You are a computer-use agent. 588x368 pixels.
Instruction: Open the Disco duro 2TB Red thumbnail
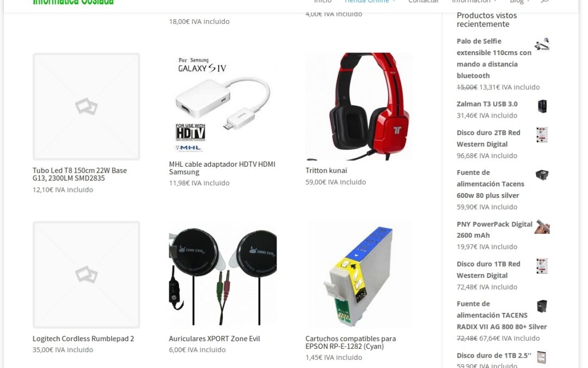coord(542,135)
